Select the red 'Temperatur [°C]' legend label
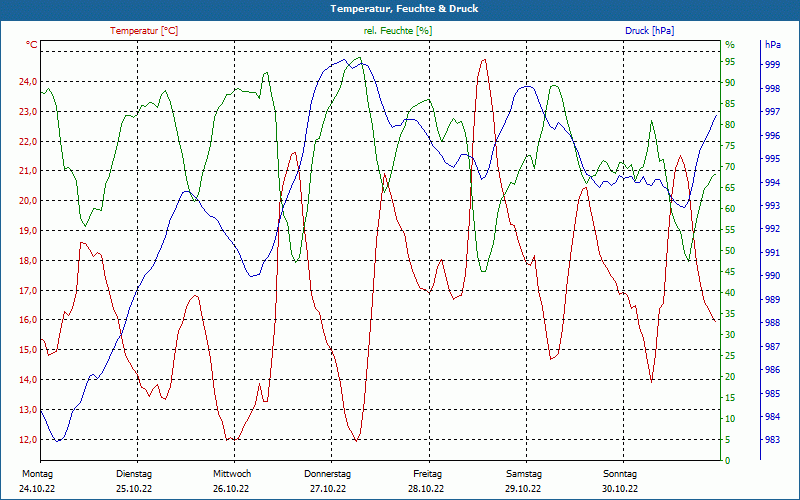Image resolution: width=800 pixels, height=500 pixels. click(x=144, y=31)
